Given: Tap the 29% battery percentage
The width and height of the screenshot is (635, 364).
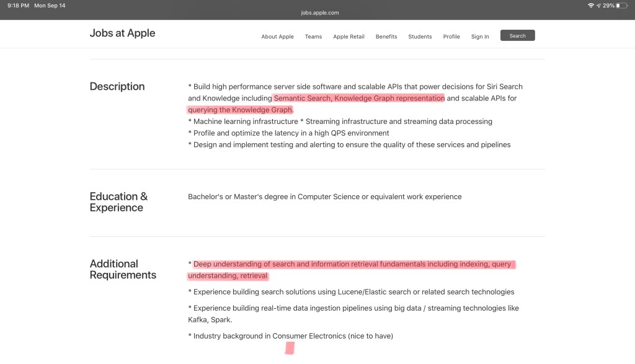Looking at the screenshot, I should tap(608, 6).
